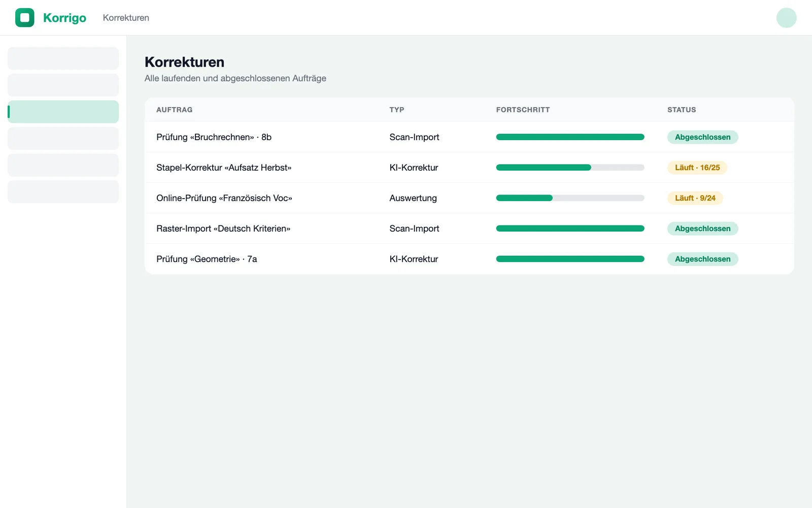Screen dimensions: 812x508
Task: Select the first sidebar placeholder item
Action: 63,58
